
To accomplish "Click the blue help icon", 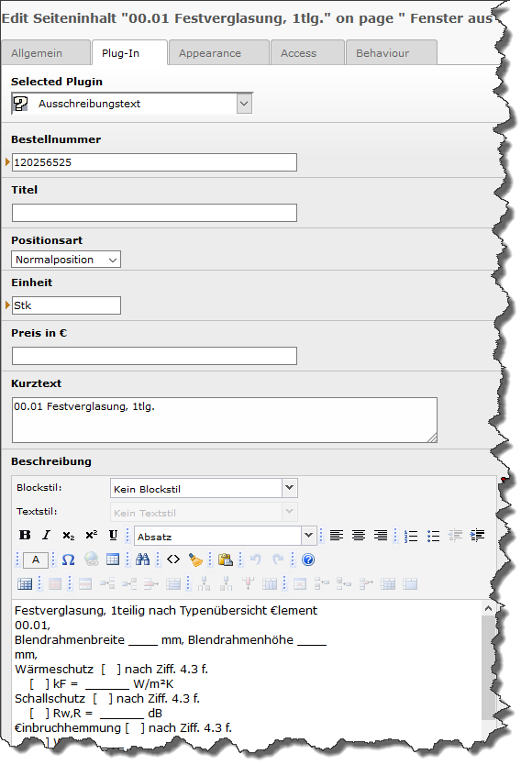I will [308, 560].
